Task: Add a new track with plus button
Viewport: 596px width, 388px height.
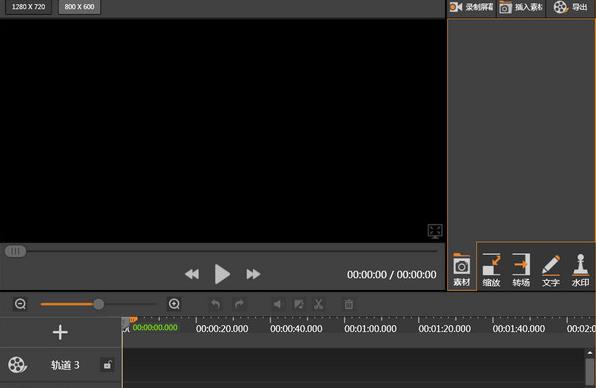Action: point(60,333)
